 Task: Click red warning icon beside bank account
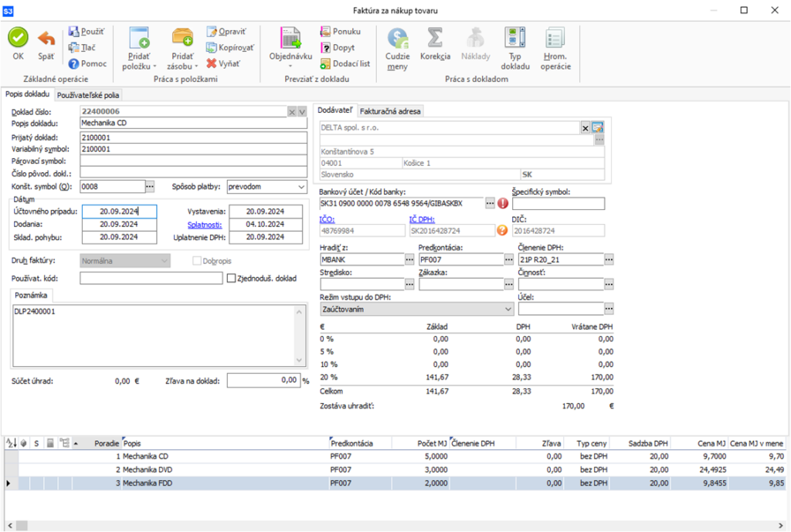point(504,203)
